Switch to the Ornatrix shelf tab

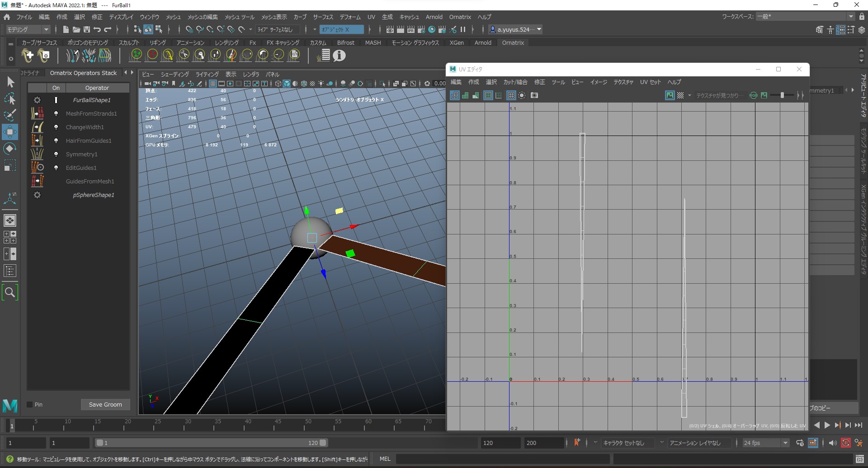tap(513, 42)
